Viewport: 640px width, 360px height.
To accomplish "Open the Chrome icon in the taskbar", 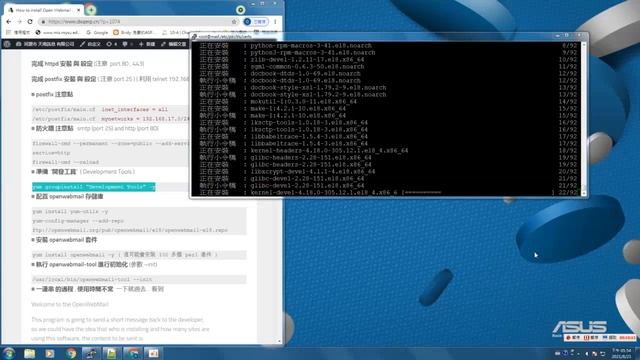I will [x=71, y=353].
